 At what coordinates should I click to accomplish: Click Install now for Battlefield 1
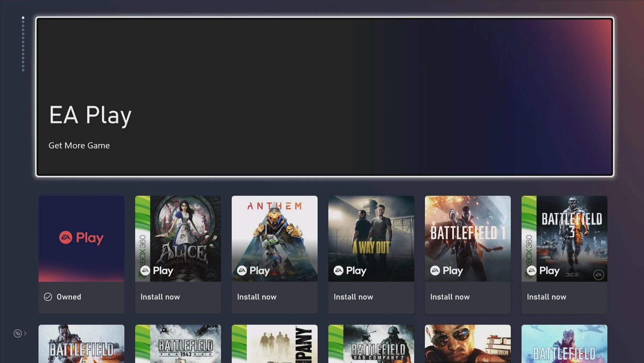click(450, 297)
